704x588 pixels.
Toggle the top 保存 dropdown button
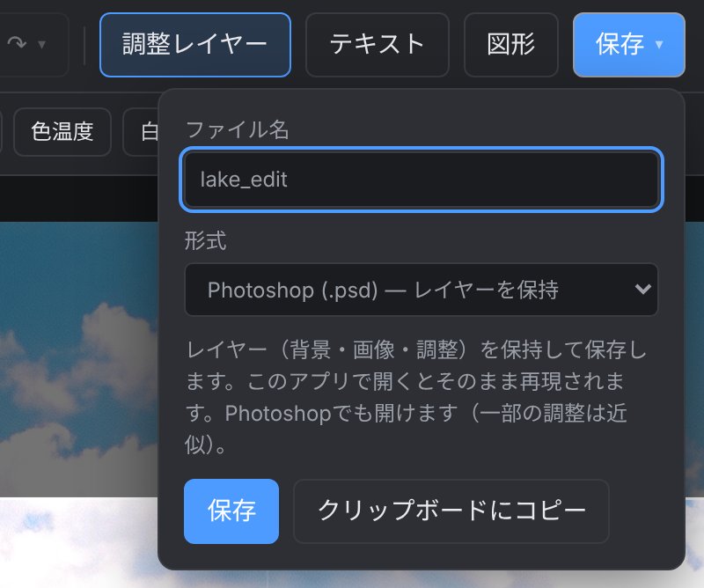[x=629, y=45]
